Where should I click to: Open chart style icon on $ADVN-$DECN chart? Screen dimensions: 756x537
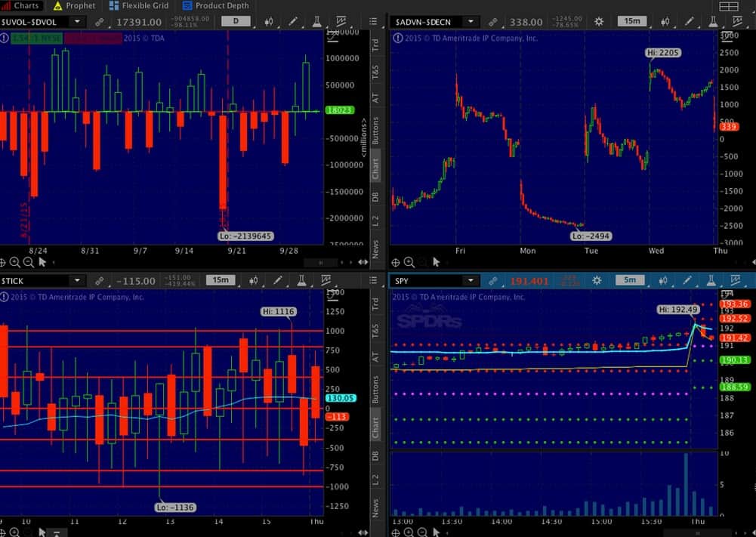point(665,22)
